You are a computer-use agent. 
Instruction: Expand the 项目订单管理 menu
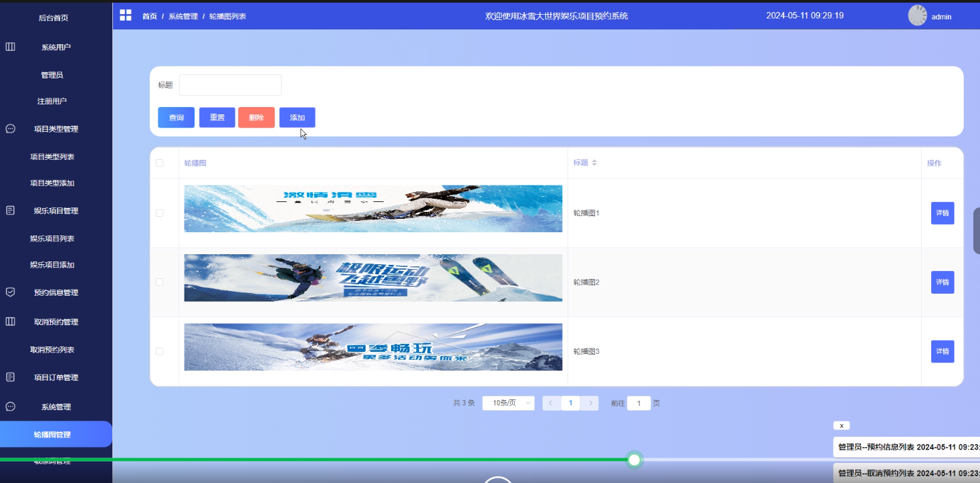[x=56, y=377]
